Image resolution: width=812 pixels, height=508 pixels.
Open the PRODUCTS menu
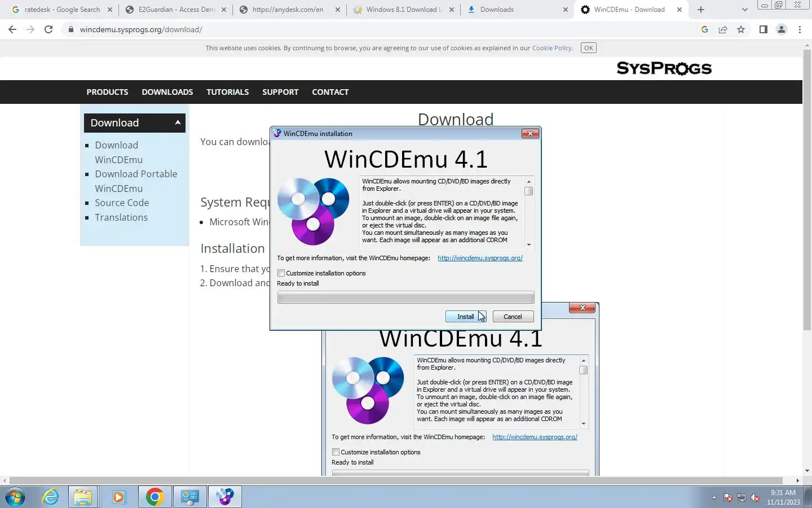tap(107, 92)
